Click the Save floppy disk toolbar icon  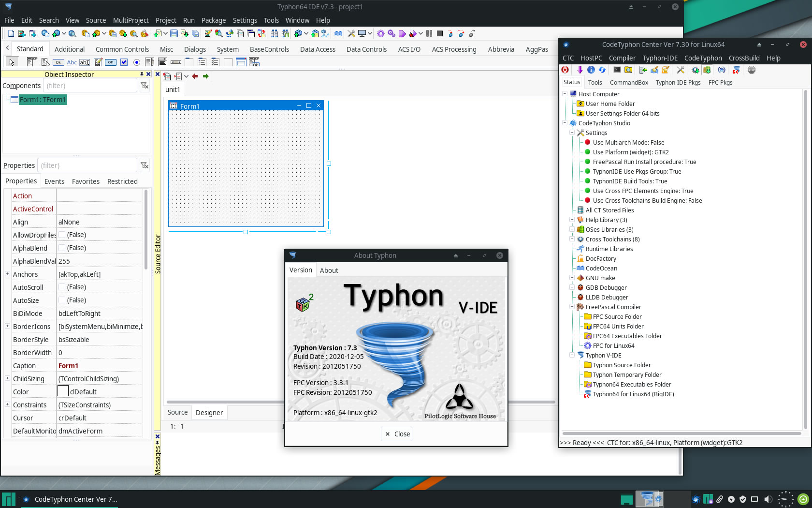(x=174, y=33)
